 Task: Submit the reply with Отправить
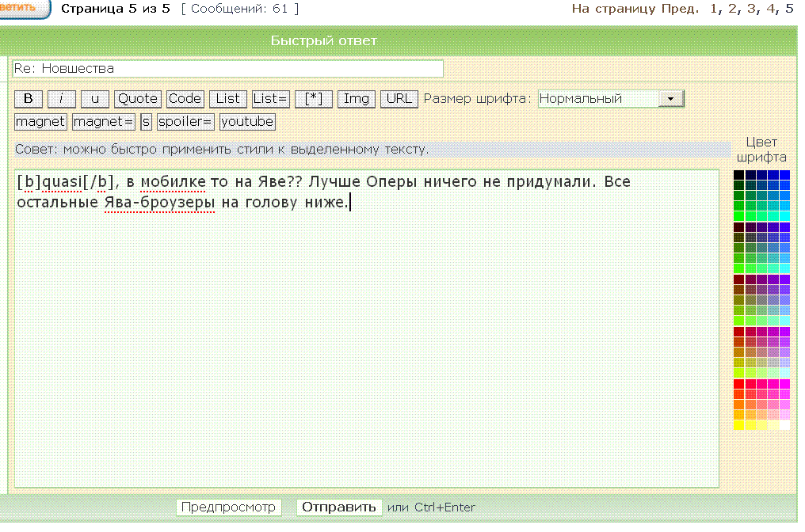pos(339,507)
